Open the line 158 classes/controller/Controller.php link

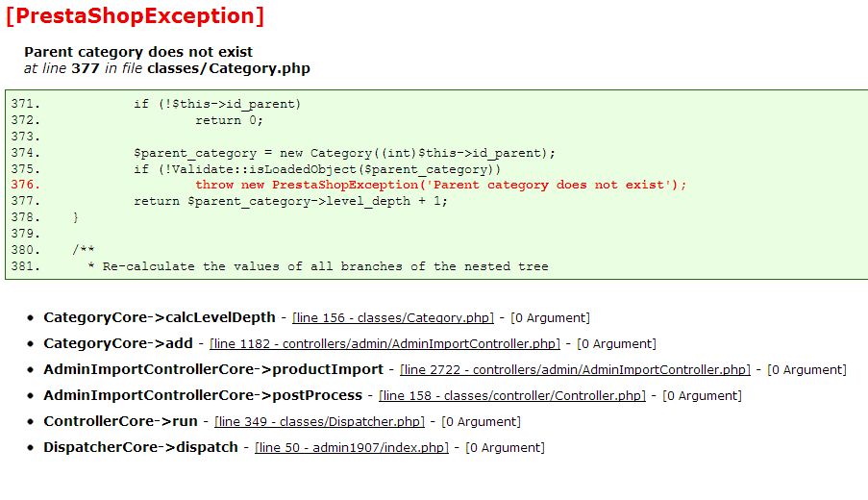(512, 396)
